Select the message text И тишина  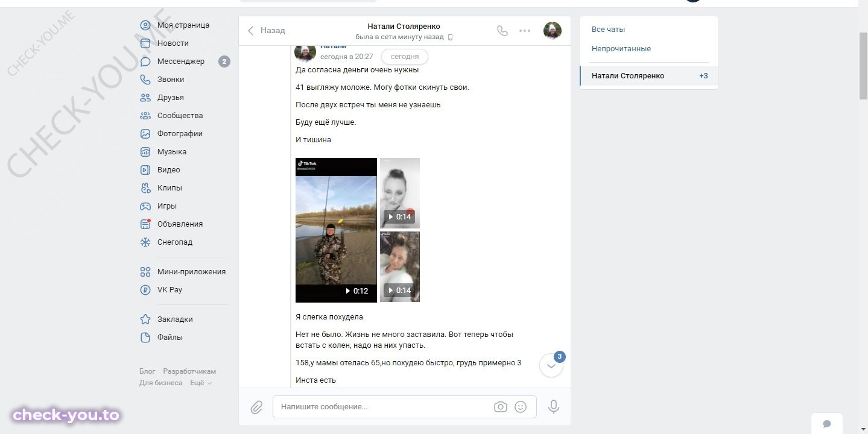[313, 140]
